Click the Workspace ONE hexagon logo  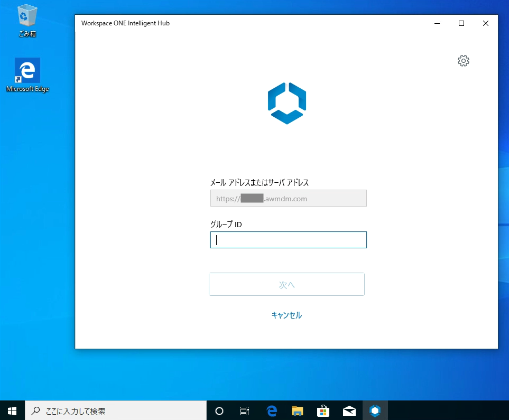pos(286,102)
